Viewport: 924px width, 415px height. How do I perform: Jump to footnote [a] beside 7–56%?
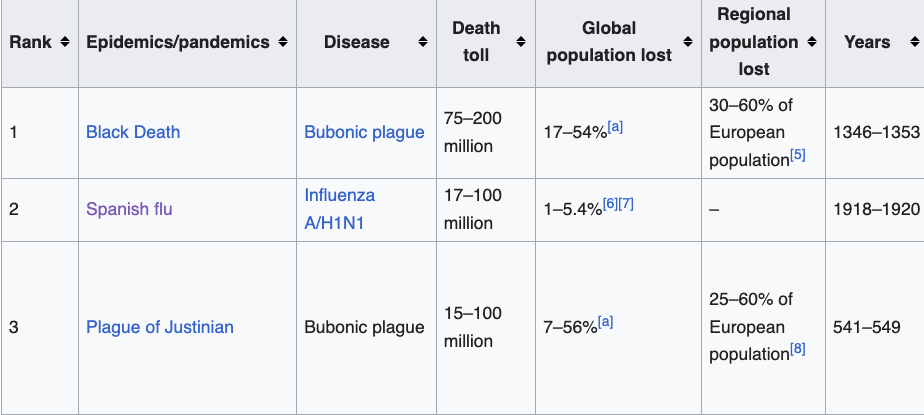coord(606,321)
